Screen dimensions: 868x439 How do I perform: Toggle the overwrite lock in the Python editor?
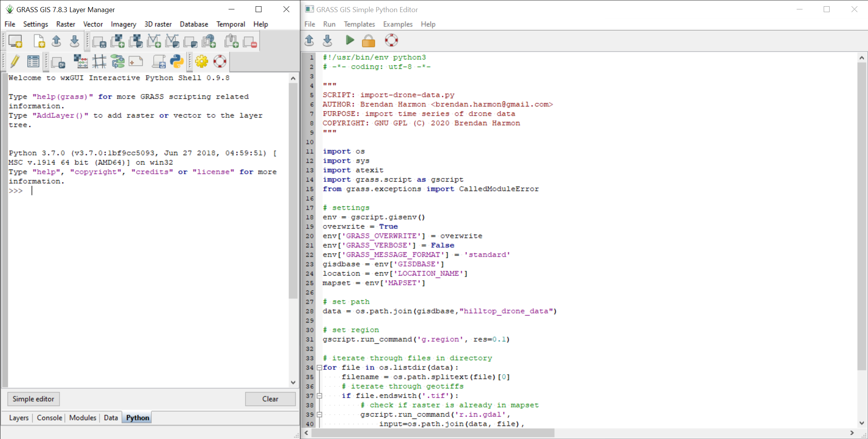coord(368,40)
